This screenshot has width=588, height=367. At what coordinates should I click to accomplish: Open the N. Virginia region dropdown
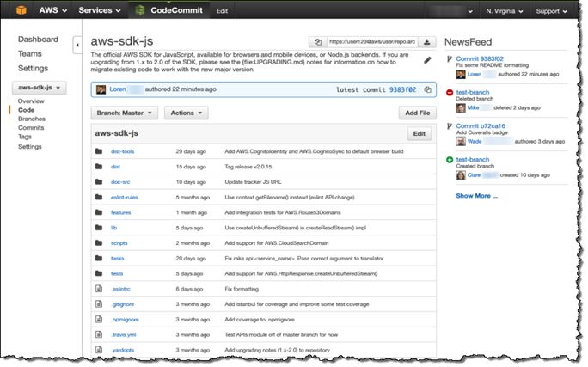pos(505,11)
